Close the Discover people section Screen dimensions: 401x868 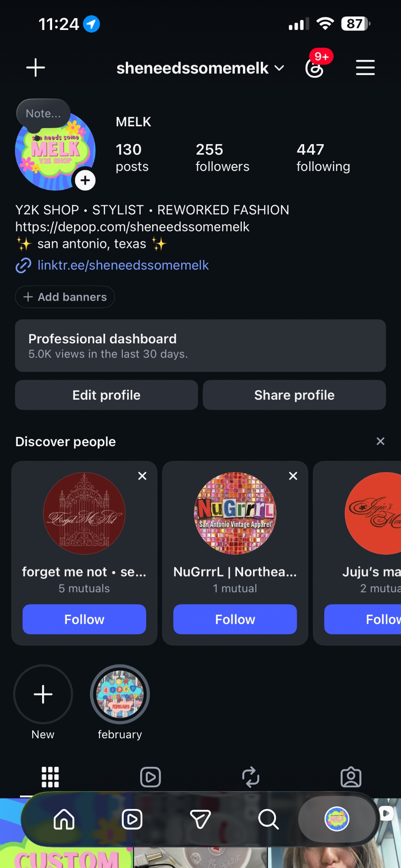click(381, 441)
